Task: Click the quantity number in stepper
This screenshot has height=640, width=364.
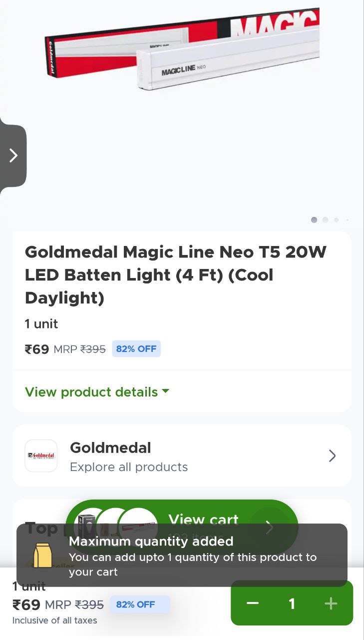Action: (292, 603)
